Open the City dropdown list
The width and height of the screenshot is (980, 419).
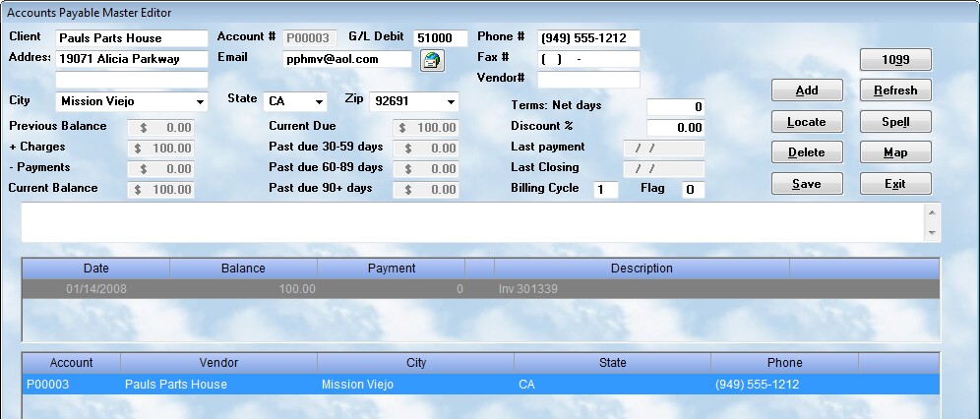click(x=201, y=102)
